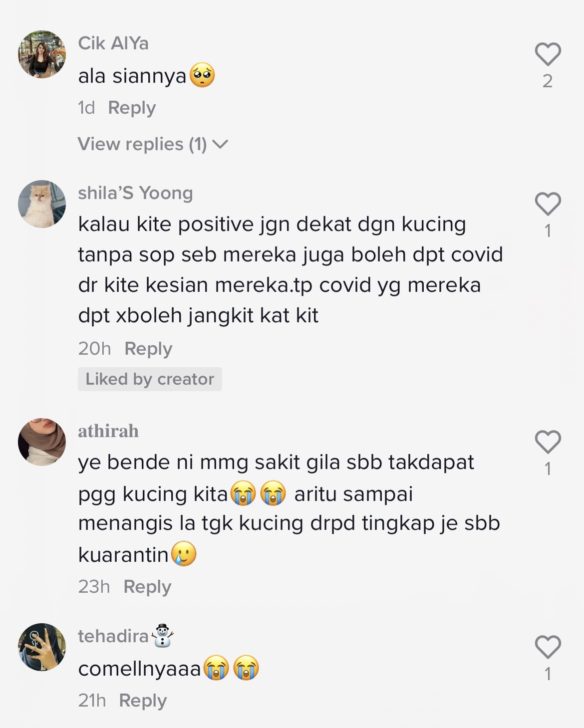Open the tehadira username link
Screen dimensions: 584x728
(x=113, y=636)
